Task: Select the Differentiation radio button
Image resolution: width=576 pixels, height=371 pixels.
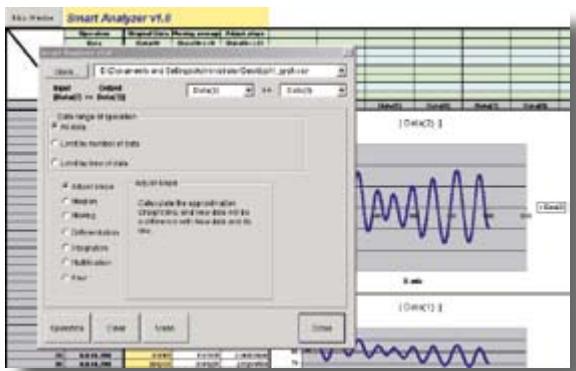Action: [65, 232]
